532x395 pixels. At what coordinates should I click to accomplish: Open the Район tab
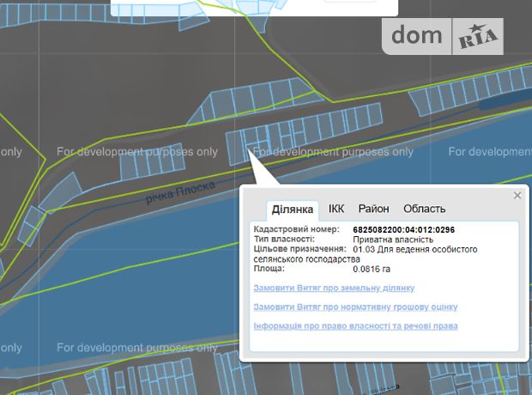[373, 209]
